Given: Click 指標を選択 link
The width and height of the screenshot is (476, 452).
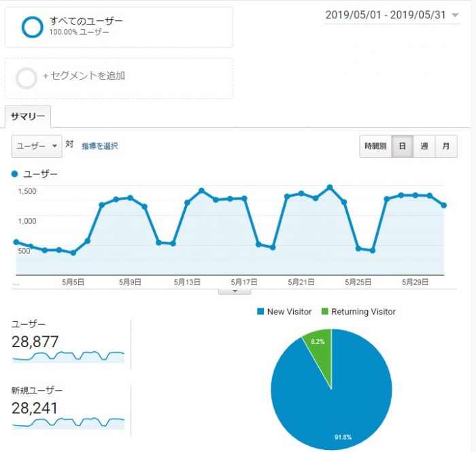Looking at the screenshot, I should pos(99,146).
